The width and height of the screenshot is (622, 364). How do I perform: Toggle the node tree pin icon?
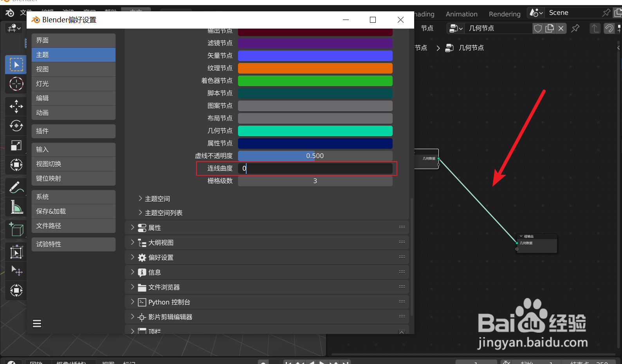click(575, 28)
